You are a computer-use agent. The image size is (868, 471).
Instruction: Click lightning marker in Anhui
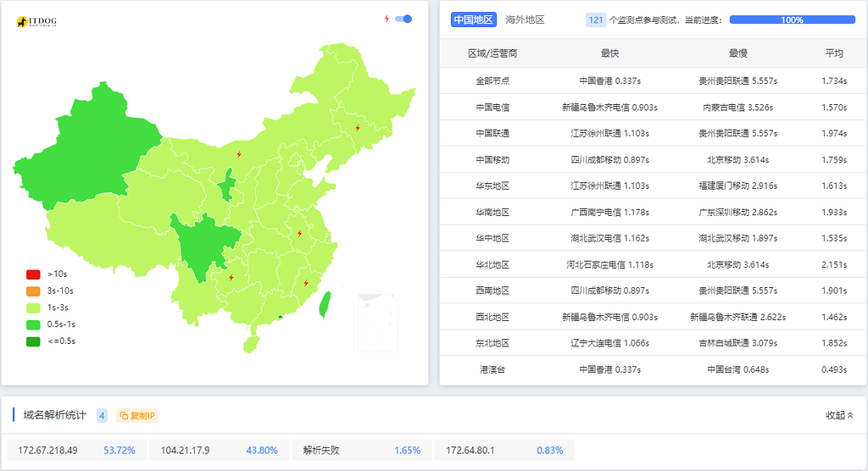[300, 234]
